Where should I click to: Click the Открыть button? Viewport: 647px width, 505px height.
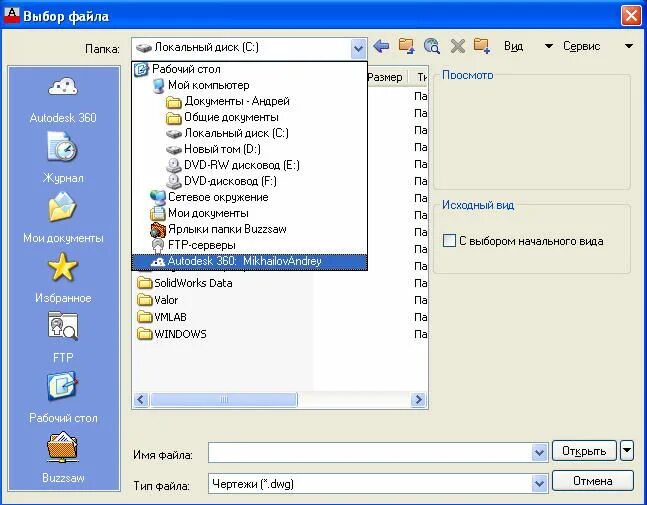tap(584, 451)
